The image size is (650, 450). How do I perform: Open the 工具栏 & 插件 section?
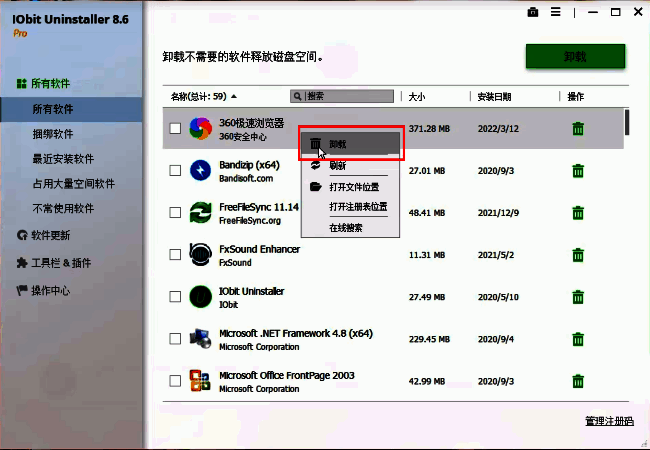[x=54, y=263]
